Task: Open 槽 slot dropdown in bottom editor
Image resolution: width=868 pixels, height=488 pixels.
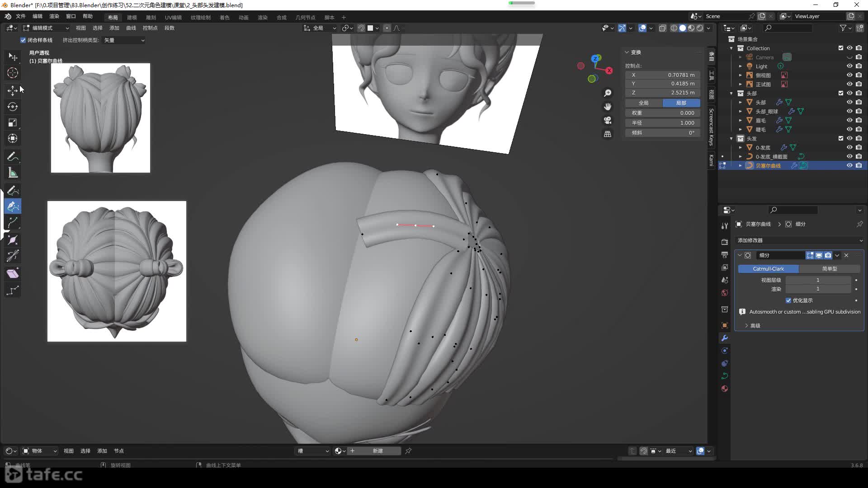Action: (313, 451)
